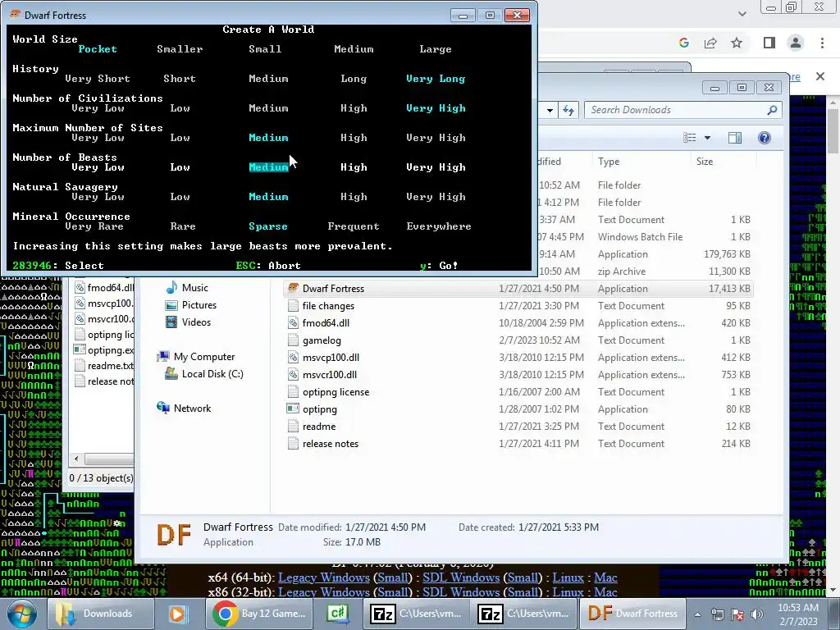This screenshot has height=630, width=840.
Task: Click volume speaker tray icon
Action: (757, 614)
